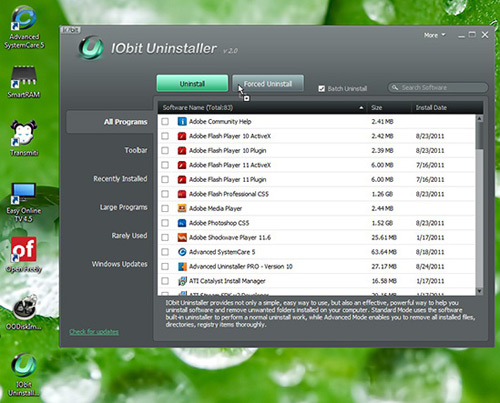Launch Open Freely desktop shortcut
This screenshot has height=403, width=500.
coord(23,255)
